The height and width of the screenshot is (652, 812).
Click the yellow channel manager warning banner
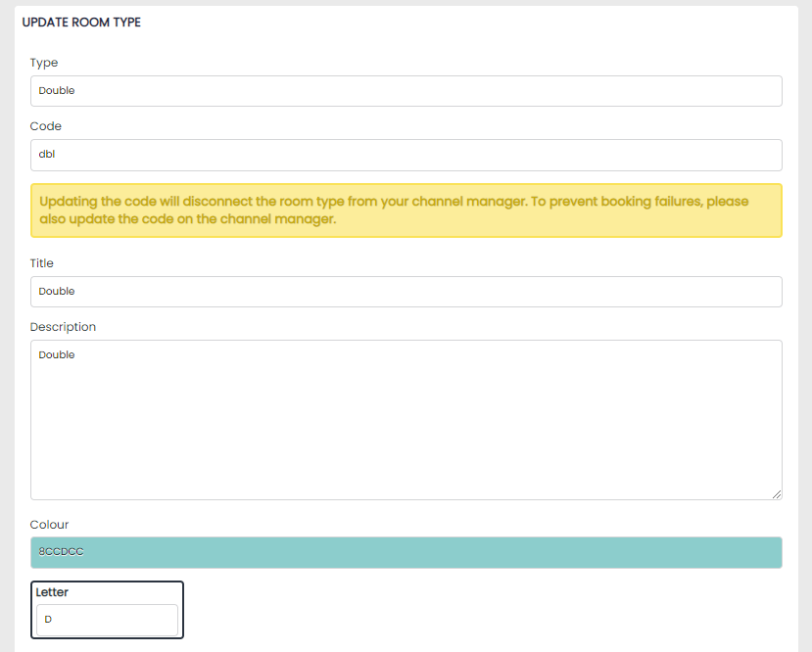406,210
